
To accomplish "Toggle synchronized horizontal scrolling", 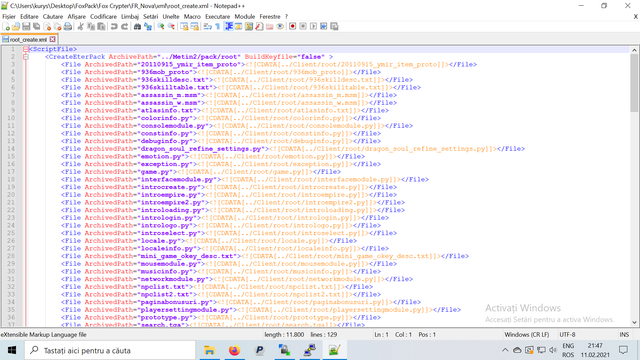I will (x=195, y=27).
